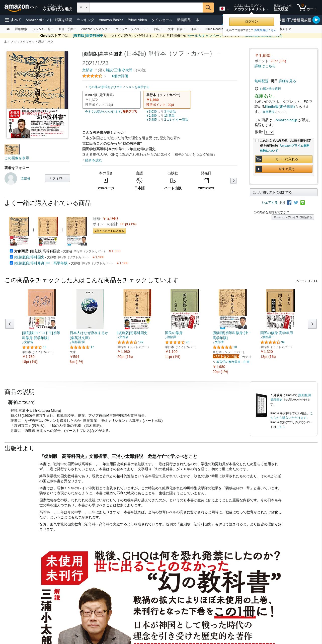This screenshot has width=322, height=644.
Task: Click the small book cover thumbnail
Action: pos(12,149)
